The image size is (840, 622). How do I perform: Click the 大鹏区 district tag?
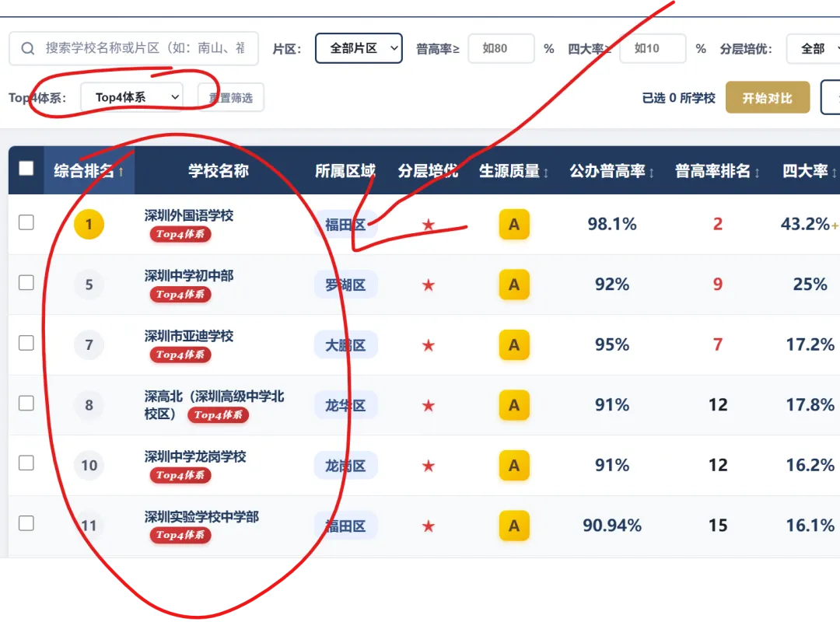tap(345, 345)
